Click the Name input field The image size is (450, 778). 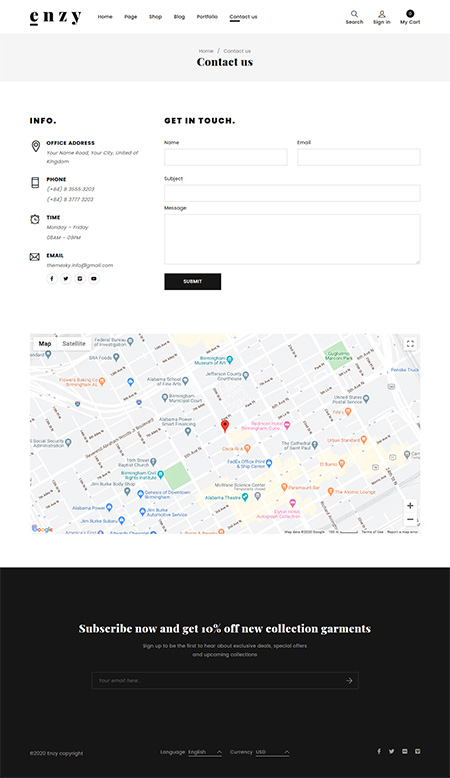[226, 157]
